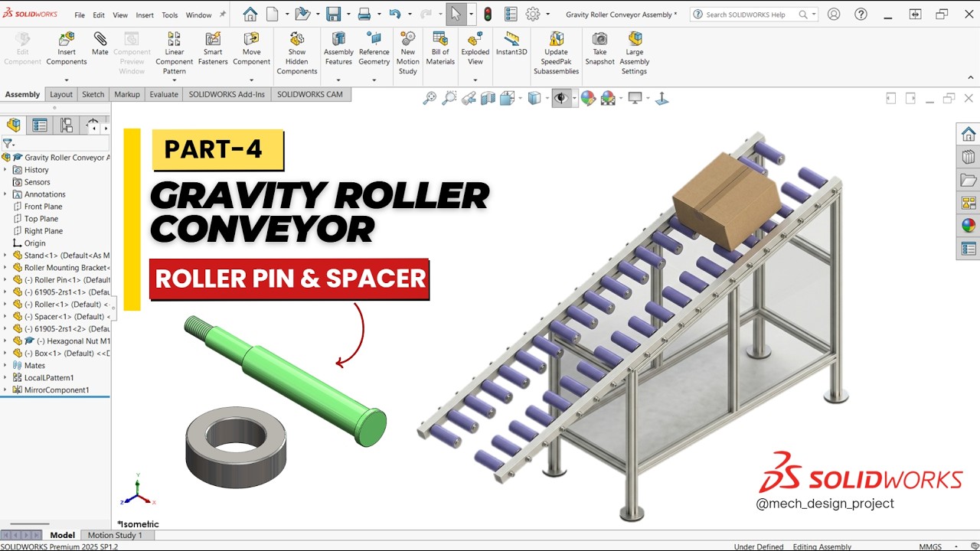The height and width of the screenshot is (551, 980).
Task: Click Show Hidden Components
Action: [x=297, y=54]
